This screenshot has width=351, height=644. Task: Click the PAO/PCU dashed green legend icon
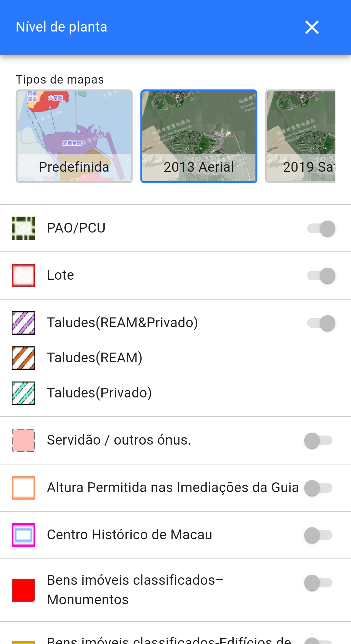click(x=23, y=228)
